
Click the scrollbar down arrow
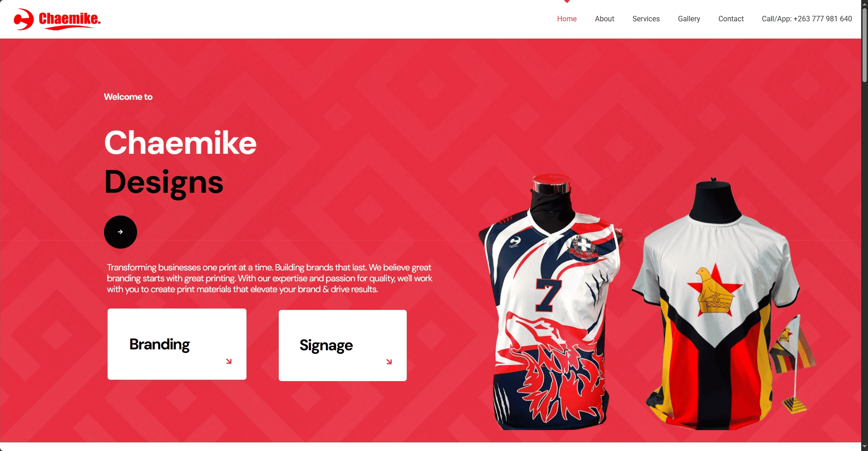coord(864,447)
